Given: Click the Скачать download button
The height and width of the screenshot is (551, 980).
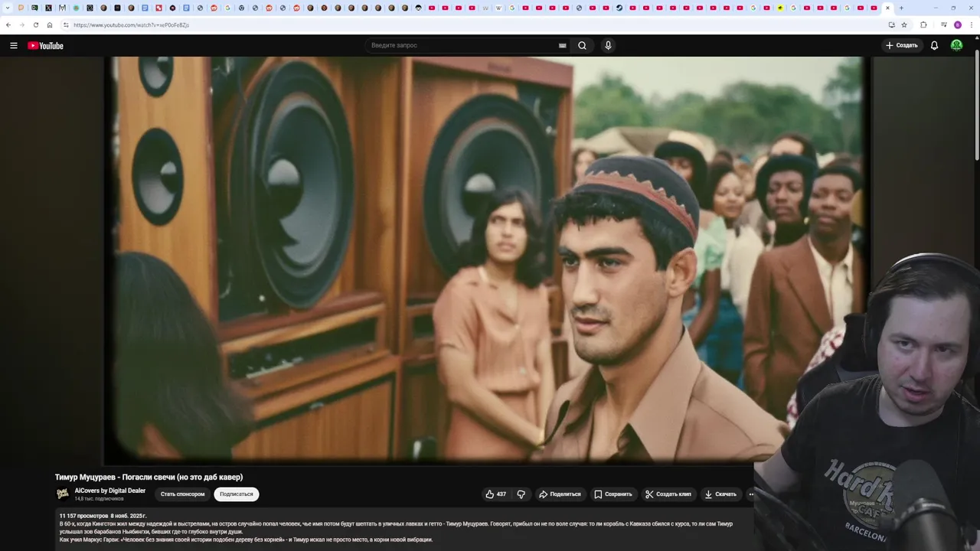Looking at the screenshot, I should [x=720, y=494].
